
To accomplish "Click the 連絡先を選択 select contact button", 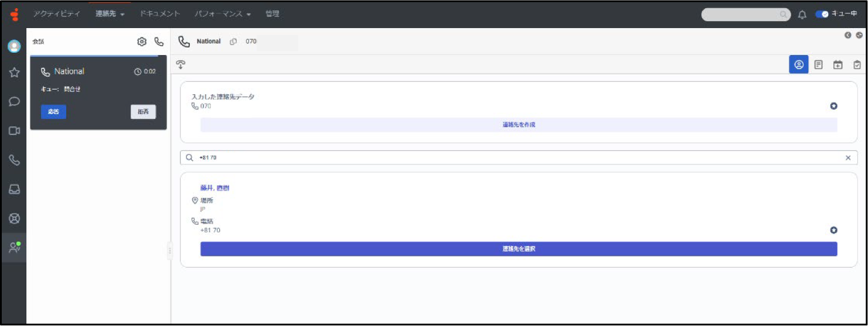I will [518, 249].
